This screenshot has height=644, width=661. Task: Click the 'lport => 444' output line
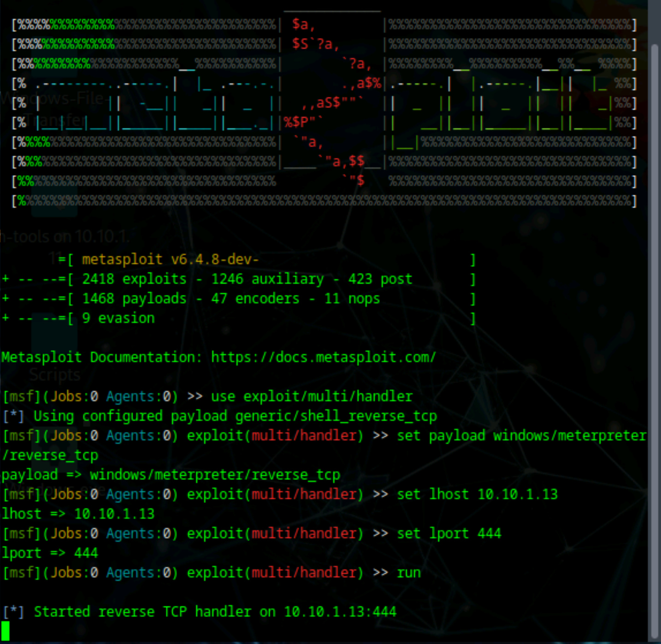50,553
